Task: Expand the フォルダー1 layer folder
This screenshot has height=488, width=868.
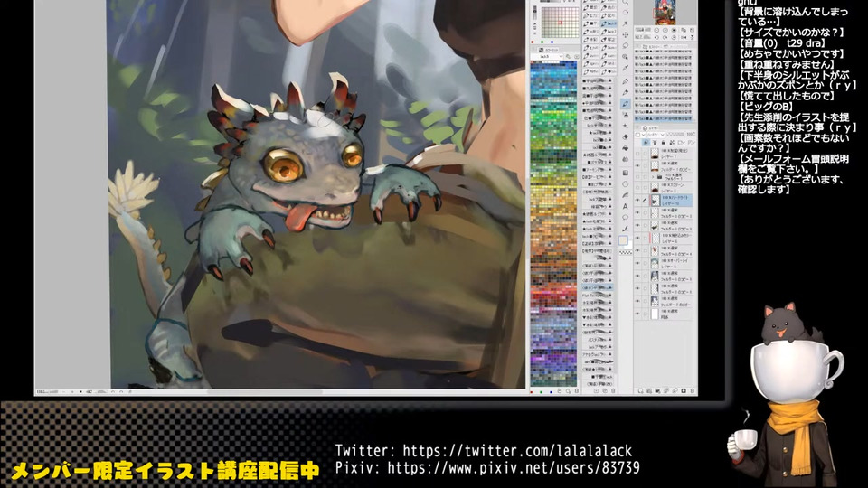Action: [653, 176]
